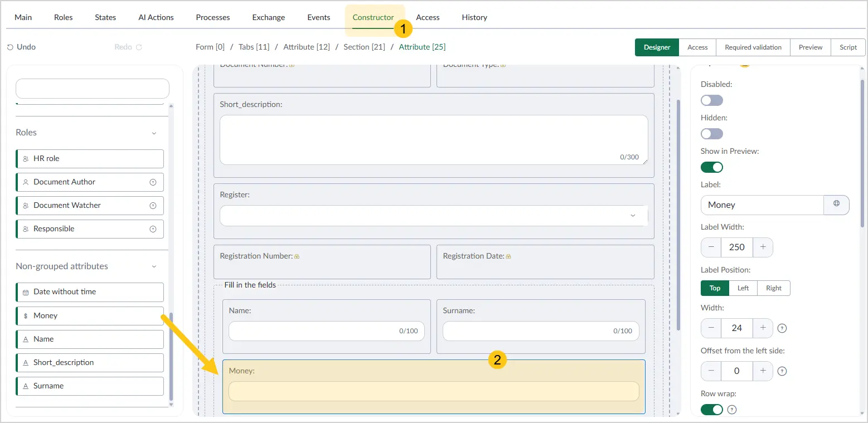Click the calendar icon of Date without time
Screen dimensions: 868x423
click(26, 292)
